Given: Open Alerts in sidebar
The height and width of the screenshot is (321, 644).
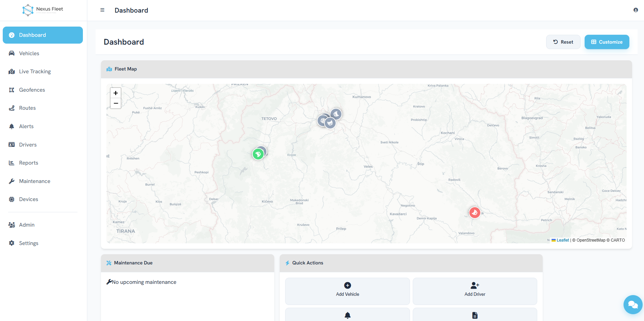Looking at the screenshot, I should 43,126.
